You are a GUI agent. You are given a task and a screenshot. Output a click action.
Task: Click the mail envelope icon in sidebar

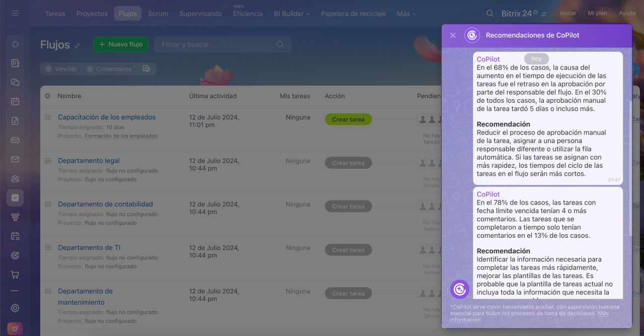point(15,159)
